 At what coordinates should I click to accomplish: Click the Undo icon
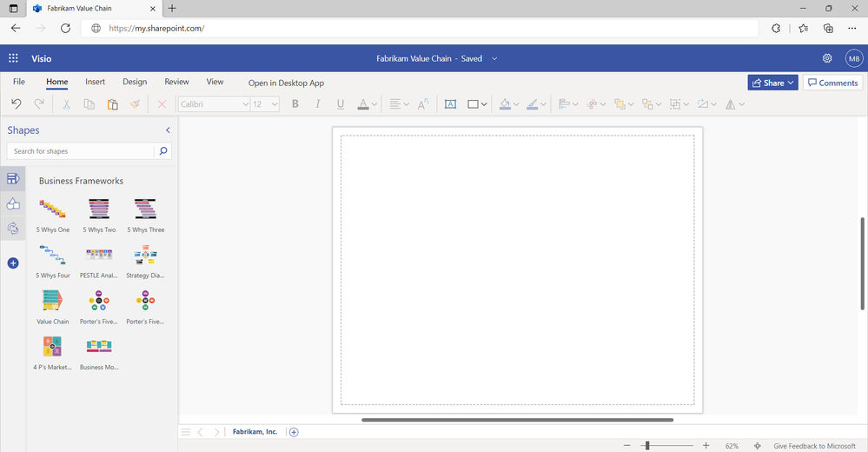16,103
